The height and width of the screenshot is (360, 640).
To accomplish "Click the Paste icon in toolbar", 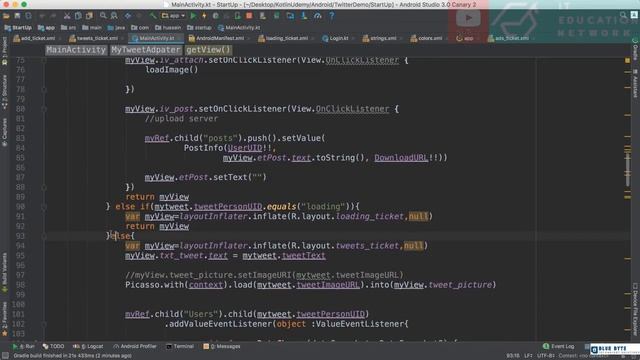I will [x=89, y=16].
